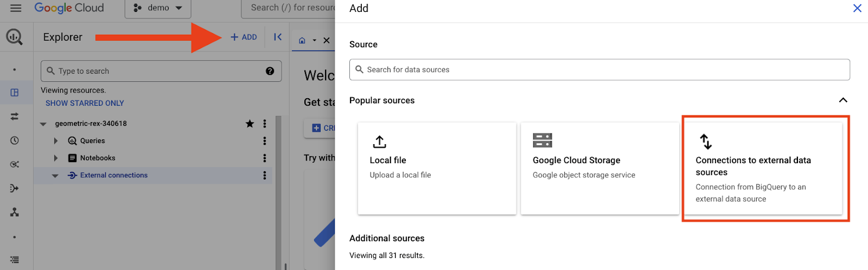Open the hamburger navigation menu
The height and width of the screenshot is (270, 868).
pos(16,8)
